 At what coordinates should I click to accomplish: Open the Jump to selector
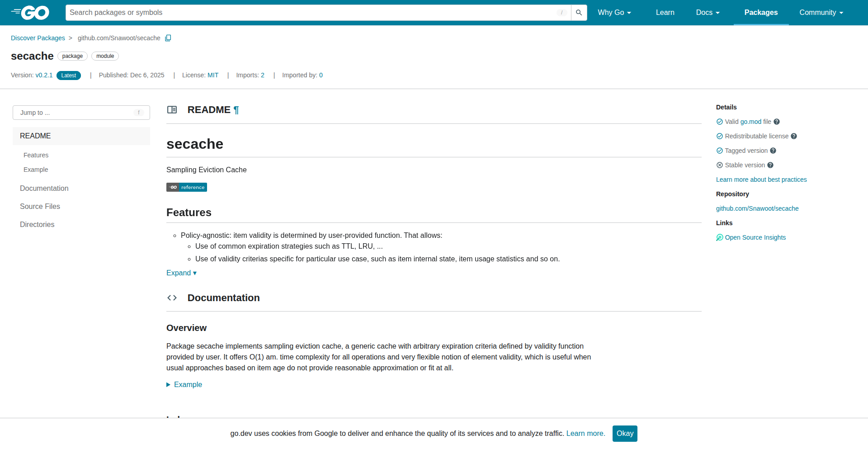coord(81,113)
